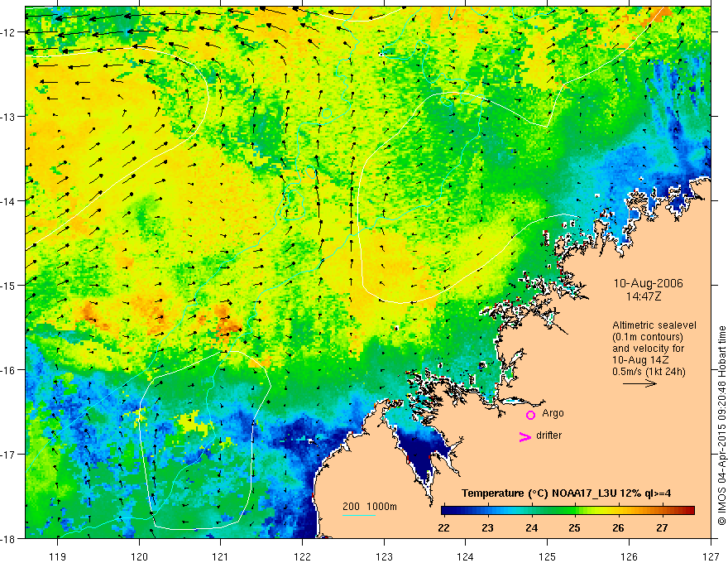Click the longitude axis label 122
728x563 pixels.
point(302,556)
